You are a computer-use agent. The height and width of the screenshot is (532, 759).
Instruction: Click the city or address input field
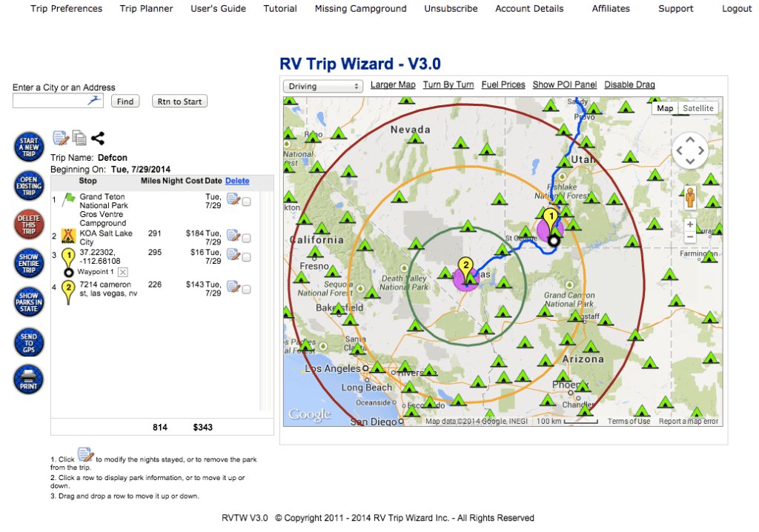pos(58,101)
